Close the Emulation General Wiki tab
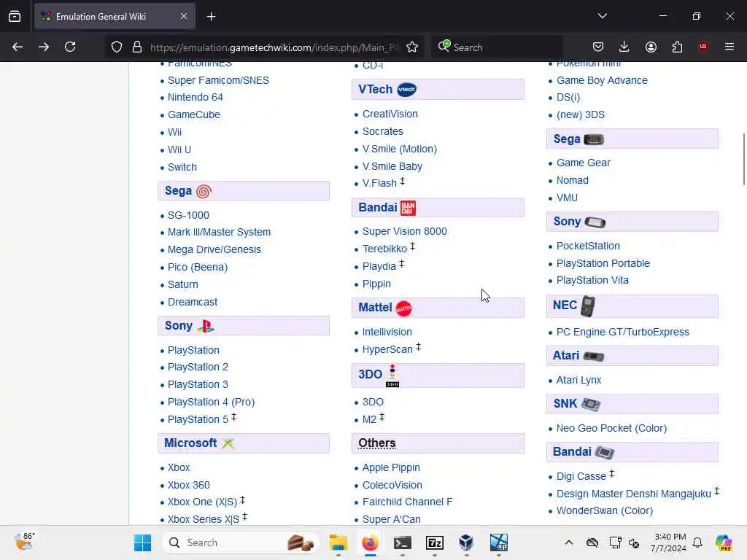The height and width of the screenshot is (560, 747). pos(184,16)
